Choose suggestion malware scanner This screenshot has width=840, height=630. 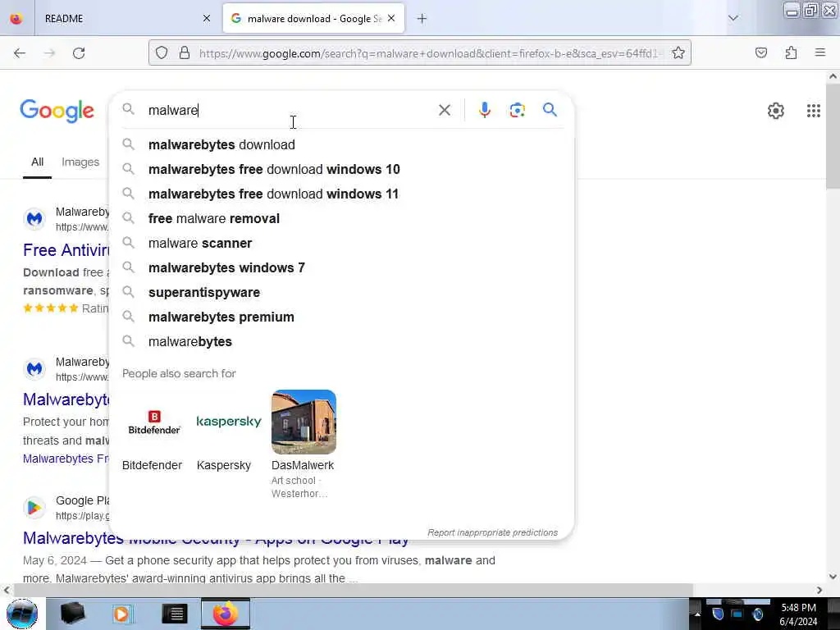342,243
